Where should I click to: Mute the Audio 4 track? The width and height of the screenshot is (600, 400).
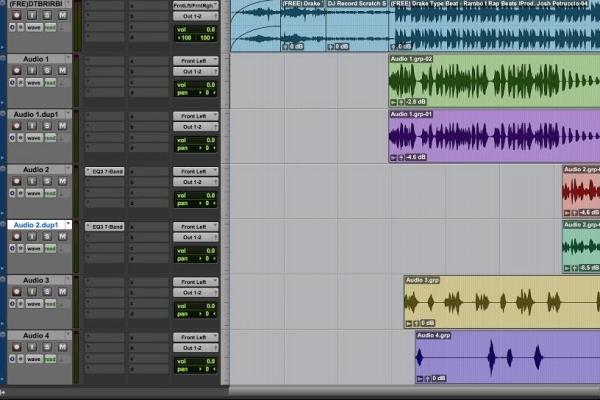[62, 347]
